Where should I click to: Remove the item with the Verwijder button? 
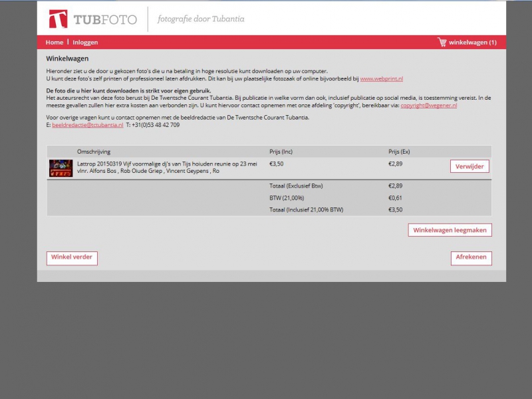pos(470,166)
